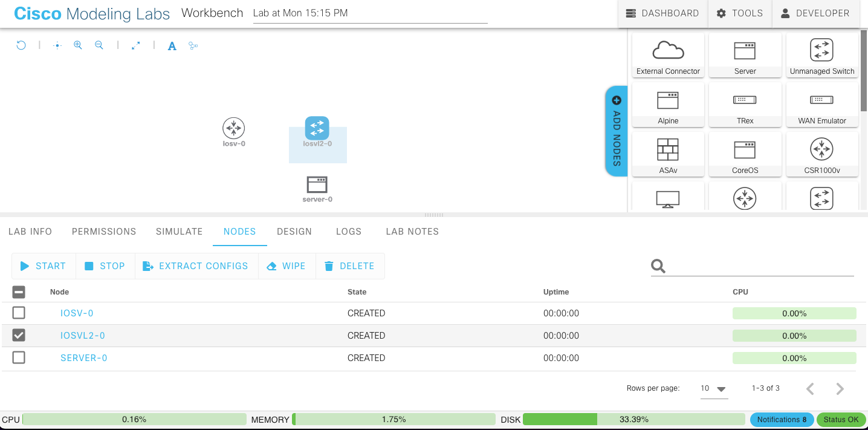Viewport: 868px width, 430px height.
Task: Add a TRex node from the palette
Action: coord(745,105)
